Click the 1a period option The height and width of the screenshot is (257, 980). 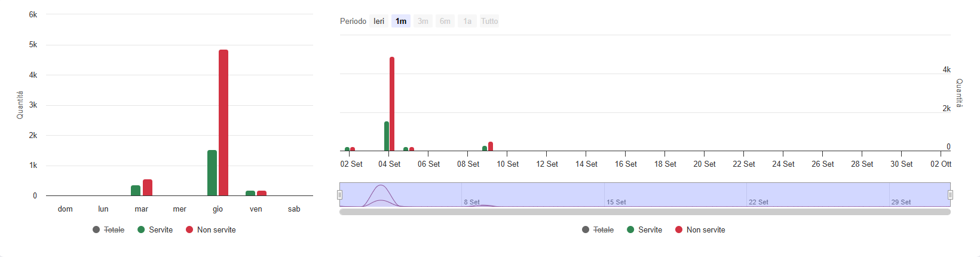click(467, 22)
